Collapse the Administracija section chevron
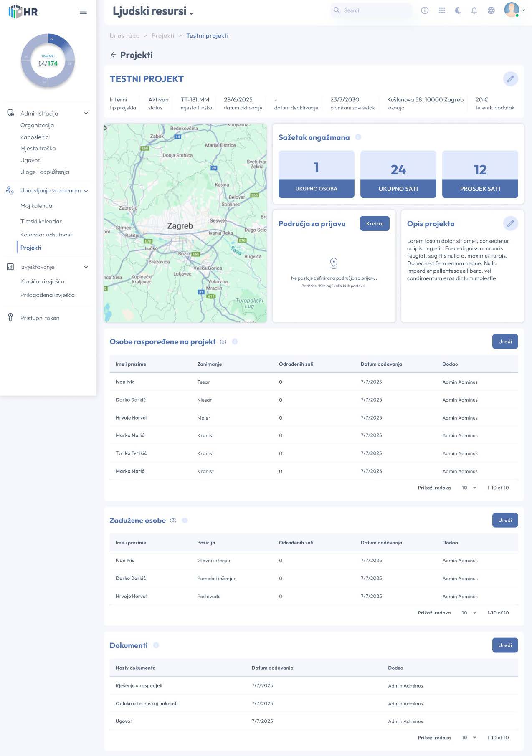The width and height of the screenshot is (532, 756). tap(86, 113)
